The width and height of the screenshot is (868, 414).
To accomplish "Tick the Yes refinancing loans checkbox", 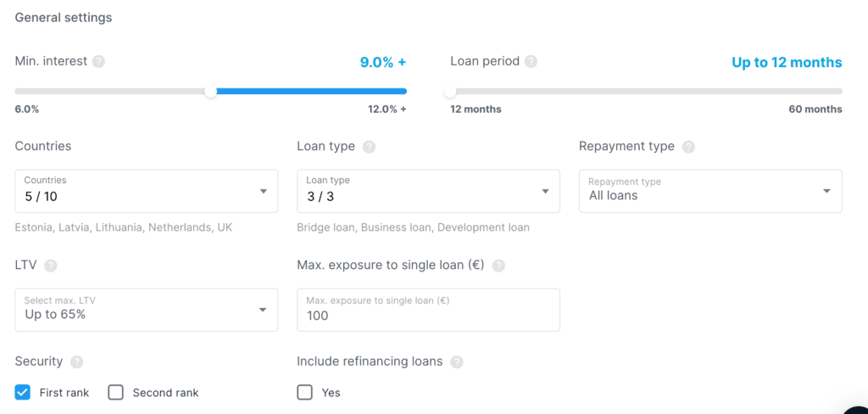I will pos(305,392).
